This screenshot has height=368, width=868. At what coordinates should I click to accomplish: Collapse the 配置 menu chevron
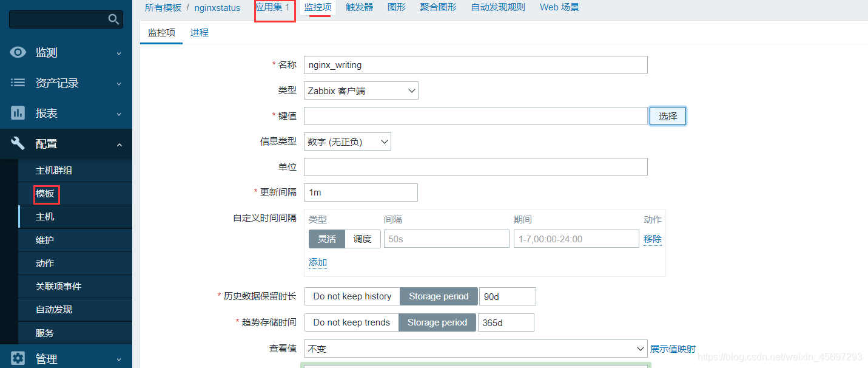pos(119,145)
